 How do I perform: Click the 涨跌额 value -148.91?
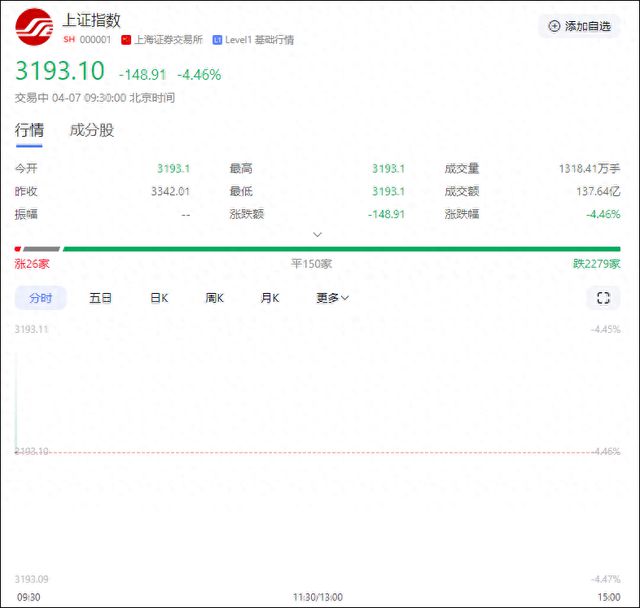(x=386, y=214)
